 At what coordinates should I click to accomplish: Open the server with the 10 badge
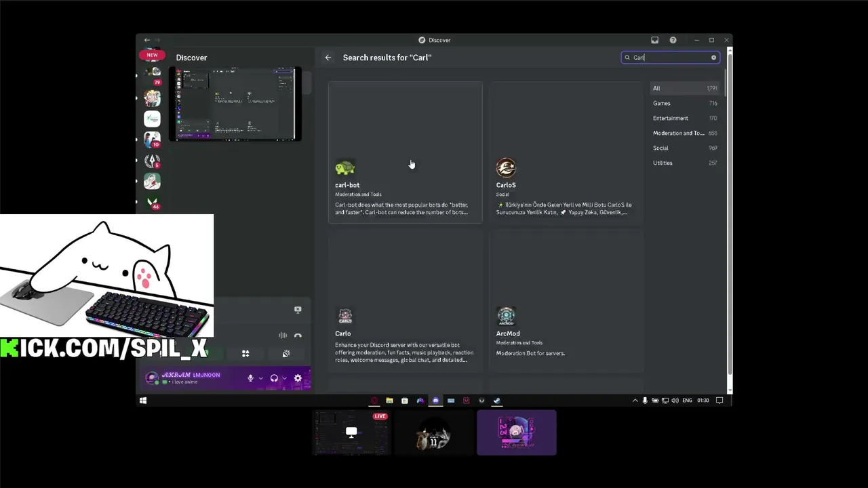[153, 140]
